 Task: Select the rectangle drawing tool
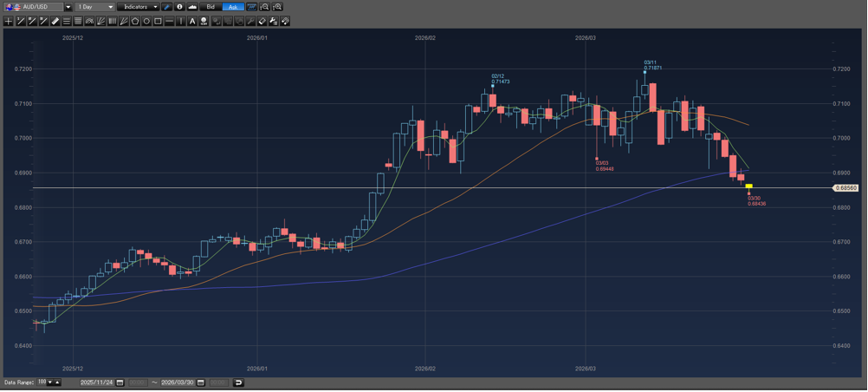point(158,21)
